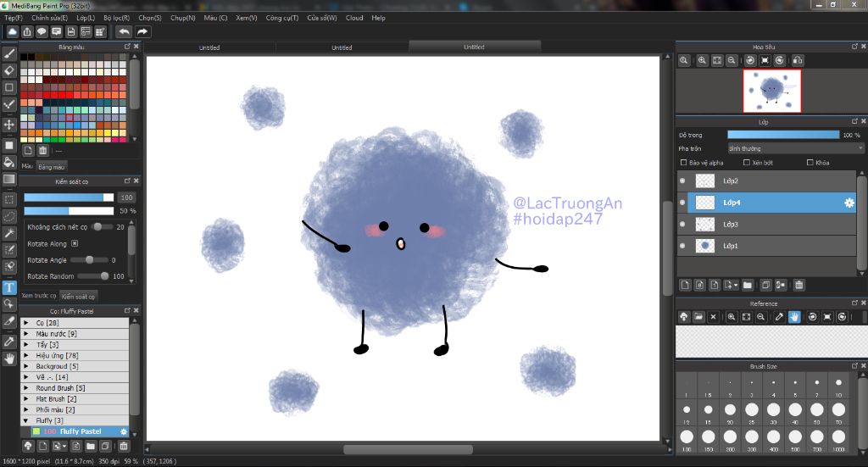Viewport: 868px width, 467px height.
Task: Open the Lớp(L) menu
Action: 86,18
